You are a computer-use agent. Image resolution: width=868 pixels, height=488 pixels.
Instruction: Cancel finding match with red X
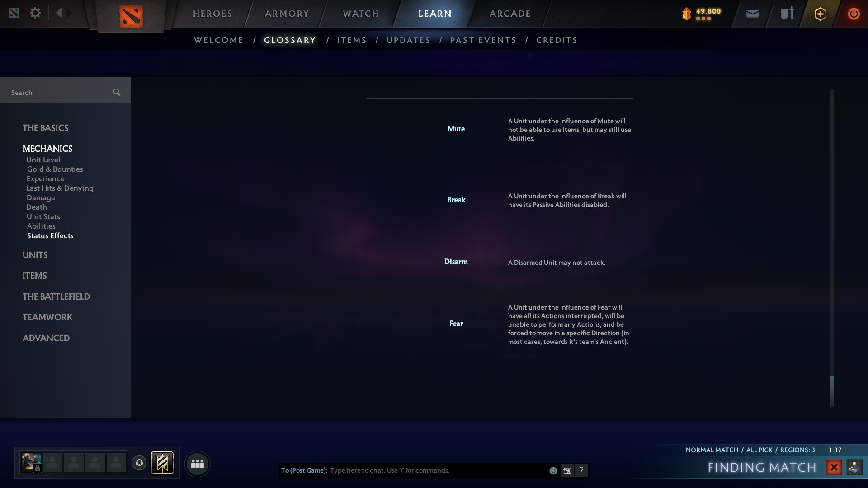(x=834, y=467)
